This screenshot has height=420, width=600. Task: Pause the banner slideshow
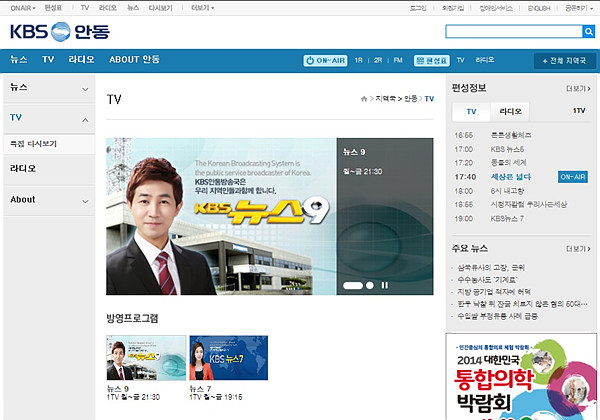385,285
